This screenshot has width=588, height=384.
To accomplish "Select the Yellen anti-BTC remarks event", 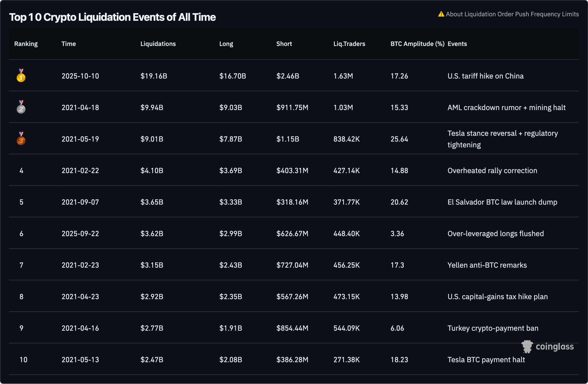I will [x=487, y=265].
